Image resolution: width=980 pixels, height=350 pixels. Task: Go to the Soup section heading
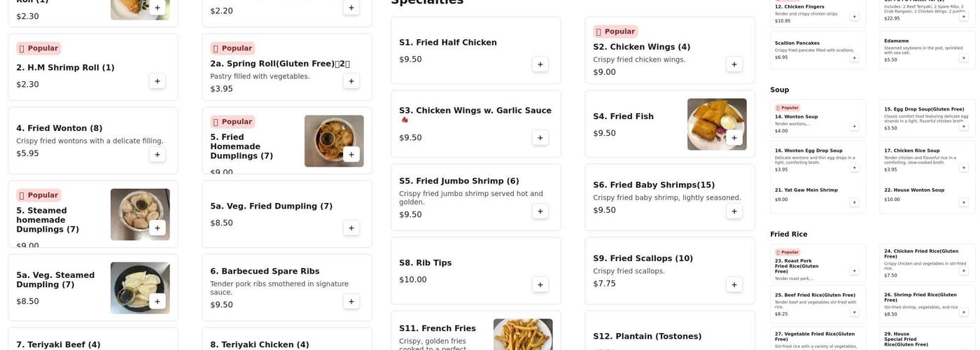(779, 90)
